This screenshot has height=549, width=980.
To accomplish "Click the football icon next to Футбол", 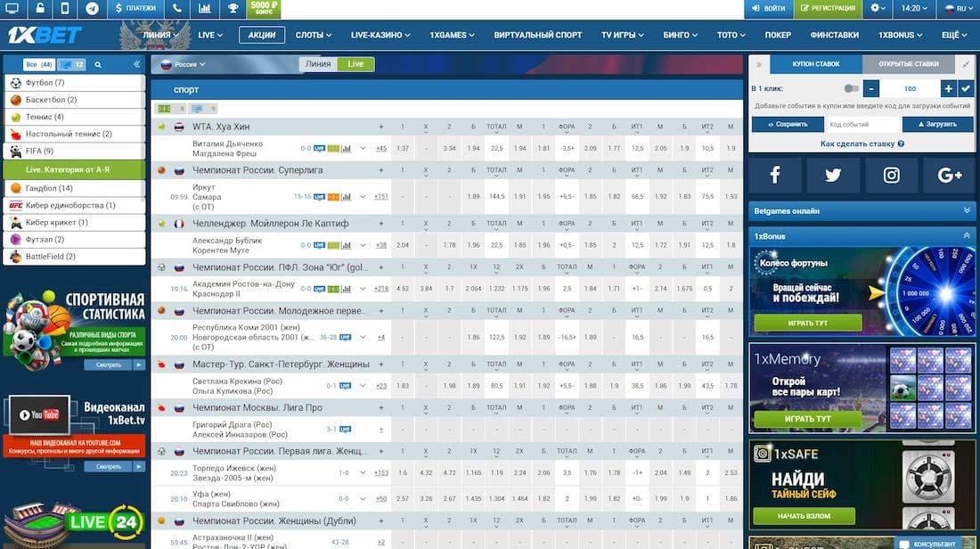I will (16, 83).
